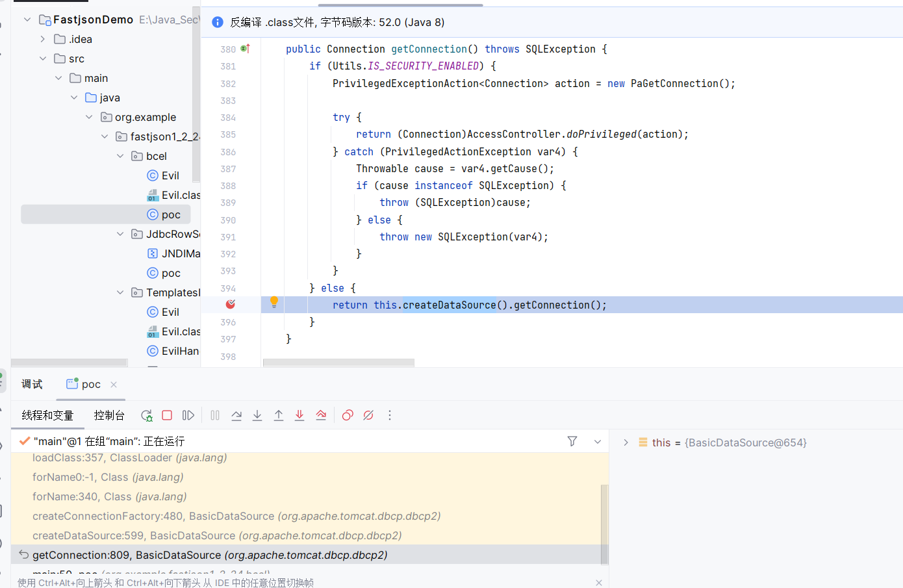Select the EvilHan class in tree

[x=173, y=351]
